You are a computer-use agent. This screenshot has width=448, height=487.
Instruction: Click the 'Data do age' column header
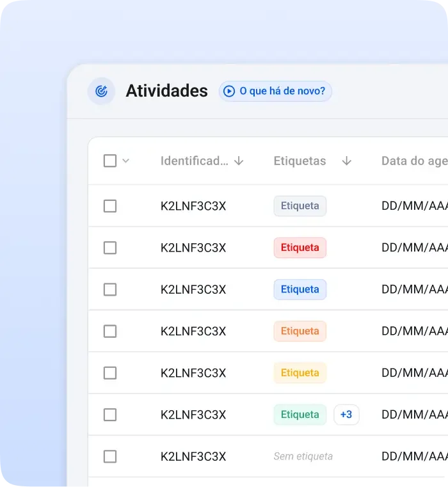(x=415, y=161)
